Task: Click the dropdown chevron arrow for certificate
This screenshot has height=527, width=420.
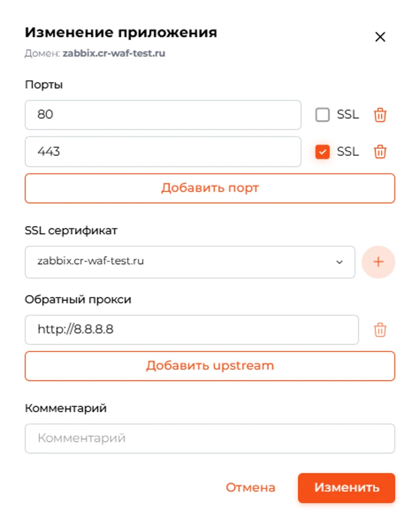Action: pyautogui.click(x=340, y=262)
